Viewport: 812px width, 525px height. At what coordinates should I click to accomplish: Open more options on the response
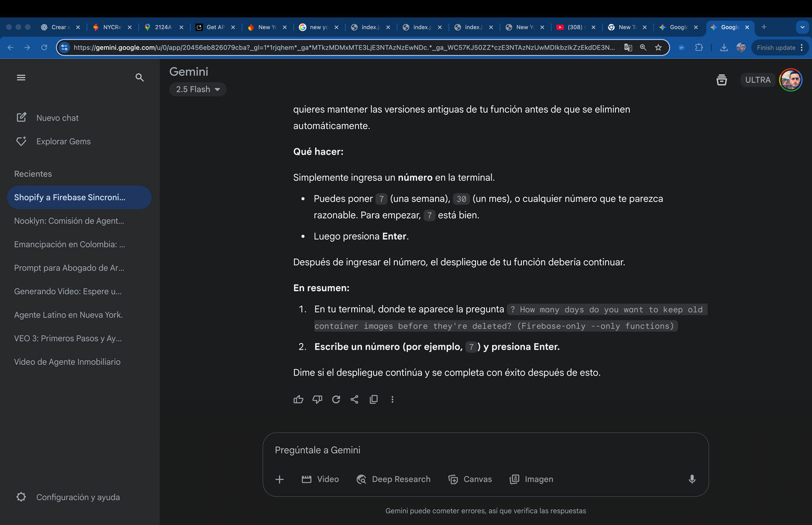392,399
